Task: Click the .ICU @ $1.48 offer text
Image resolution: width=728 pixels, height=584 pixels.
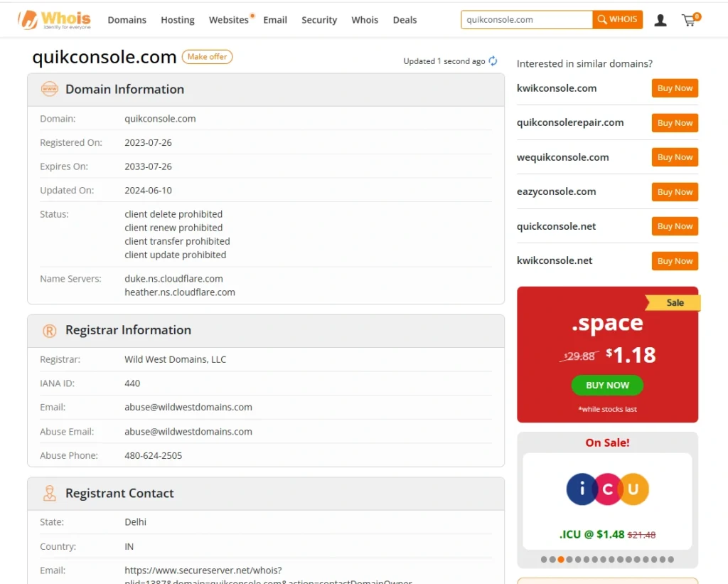Action: click(x=607, y=534)
